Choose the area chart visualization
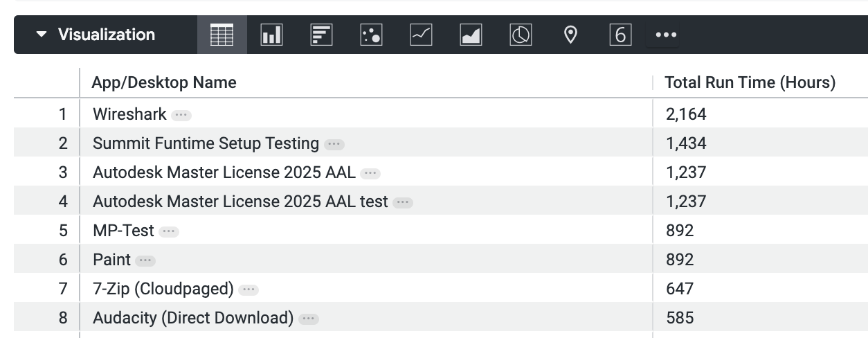Viewport: 868px width, 338px height. pyautogui.click(x=471, y=35)
